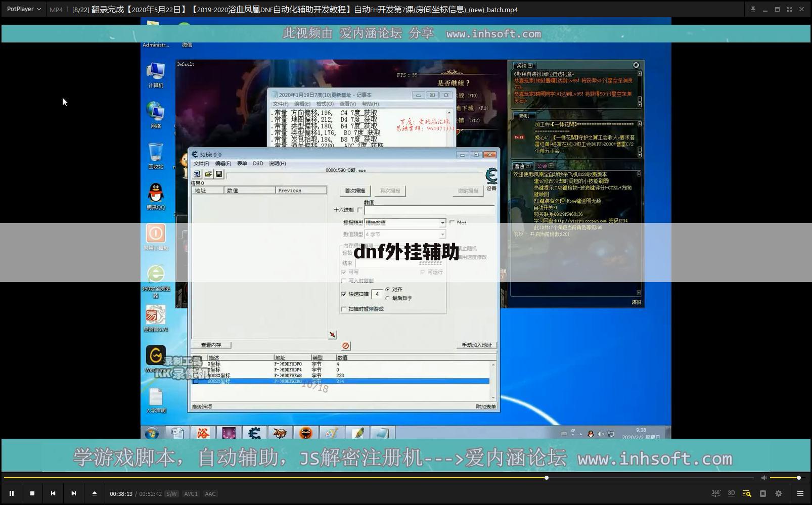Click the open file folder icon

coord(208,174)
